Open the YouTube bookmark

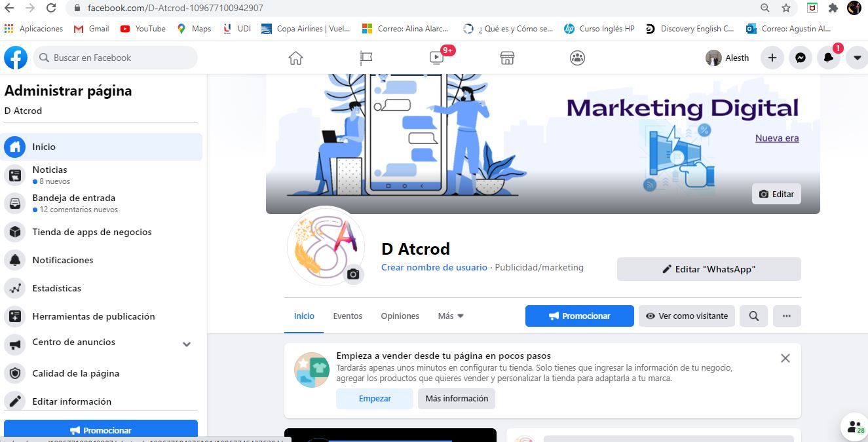tap(143, 29)
